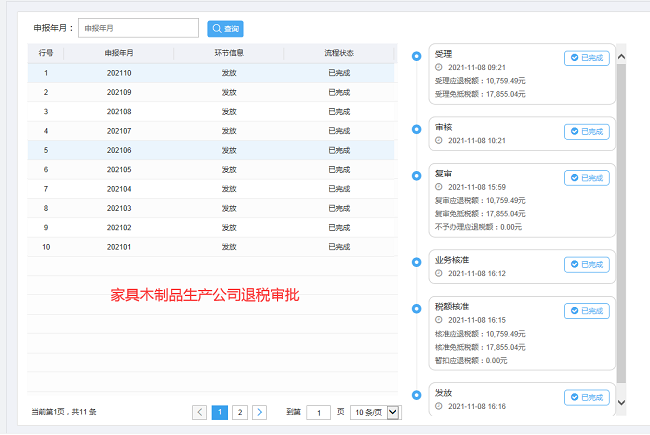
Task: Click the 查询 search button
Action: click(x=225, y=29)
